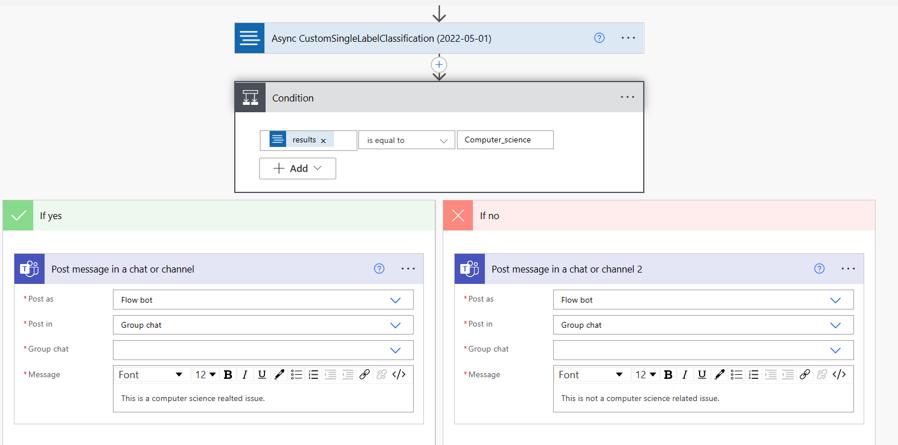The image size is (898, 445).
Task: Click the message text 'This is not a computer science related issue.'
Action: pos(640,398)
